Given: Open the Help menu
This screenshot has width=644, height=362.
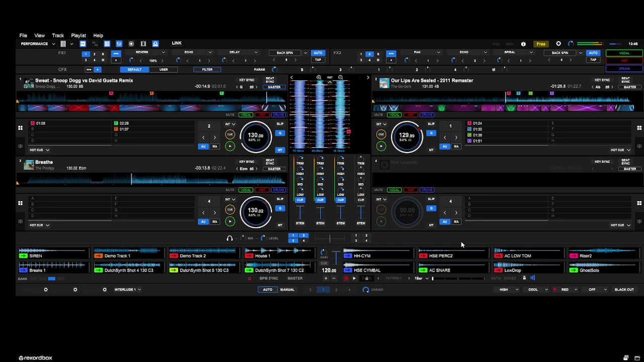Looking at the screenshot, I should (98, 36).
